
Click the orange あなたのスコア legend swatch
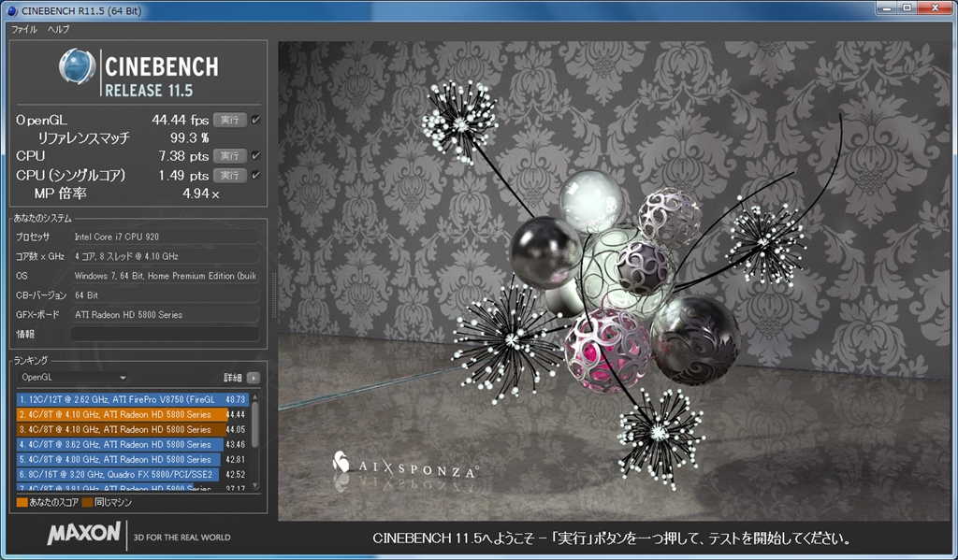(22, 503)
